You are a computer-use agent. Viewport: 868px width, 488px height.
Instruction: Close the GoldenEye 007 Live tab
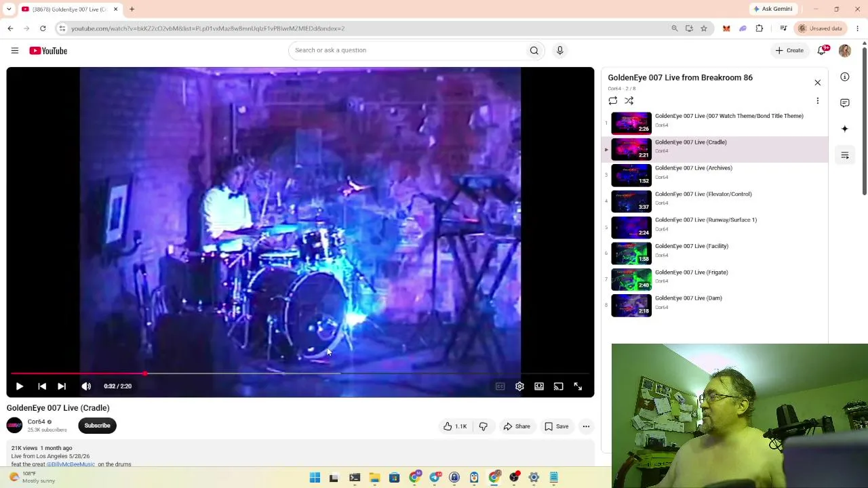point(115,9)
